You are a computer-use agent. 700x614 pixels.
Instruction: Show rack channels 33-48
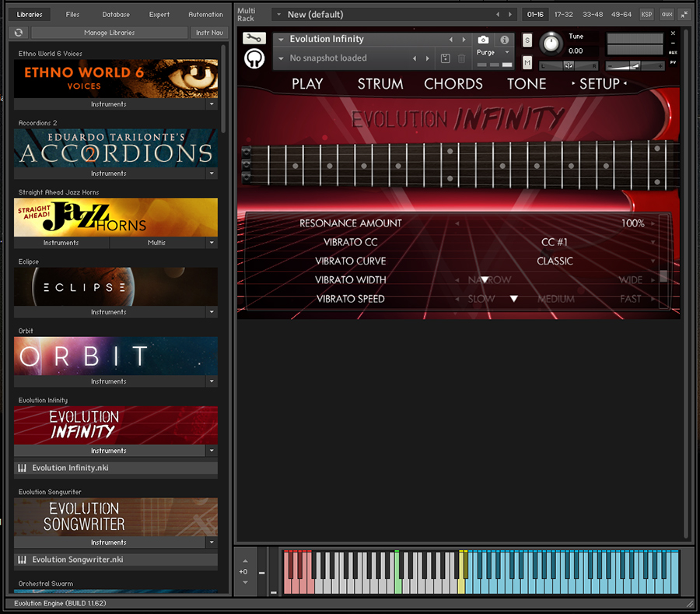593,14
